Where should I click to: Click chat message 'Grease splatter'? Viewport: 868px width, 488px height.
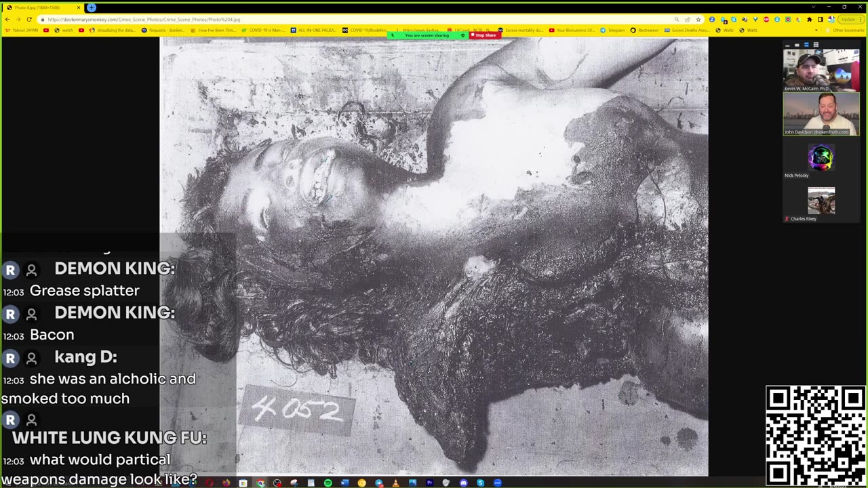[84, 291]
